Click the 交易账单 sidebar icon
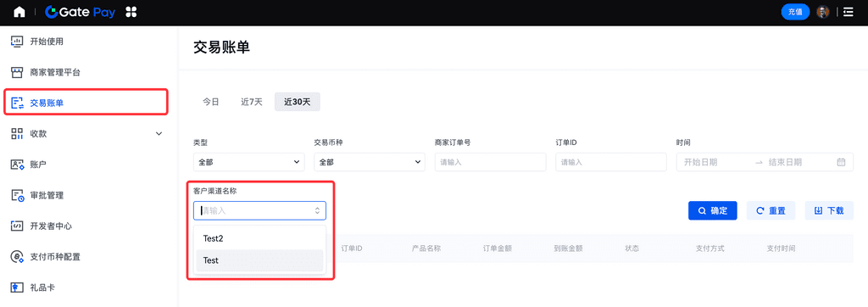868x307 pixels. [x=18, y=103]
